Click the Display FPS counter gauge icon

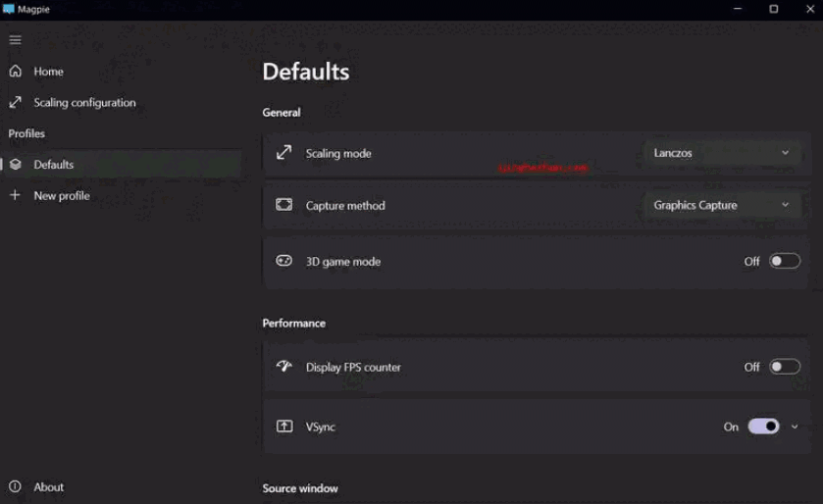point(284,367)
